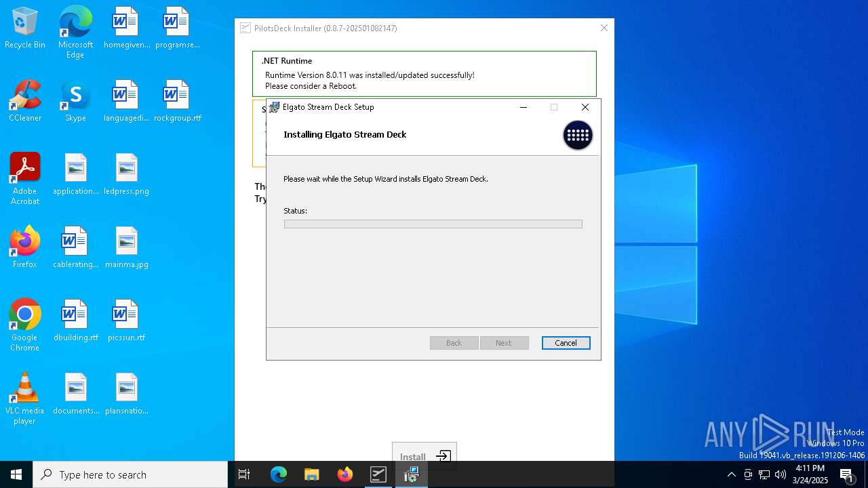This screenshot has height=488, width=868.
Task: Select the rockgroup.rtf file icon
Action: click(177, 102)
